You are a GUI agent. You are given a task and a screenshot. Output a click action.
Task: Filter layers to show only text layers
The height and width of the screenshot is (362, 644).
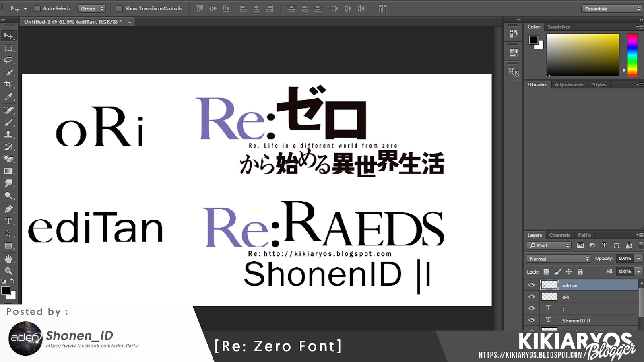point(604,245)
